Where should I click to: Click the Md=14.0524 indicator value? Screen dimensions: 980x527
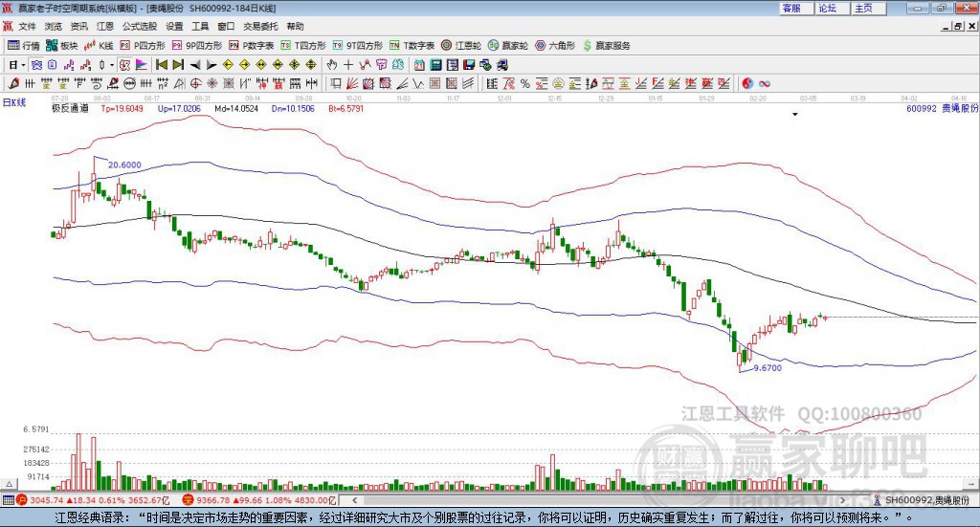point(236,109)
